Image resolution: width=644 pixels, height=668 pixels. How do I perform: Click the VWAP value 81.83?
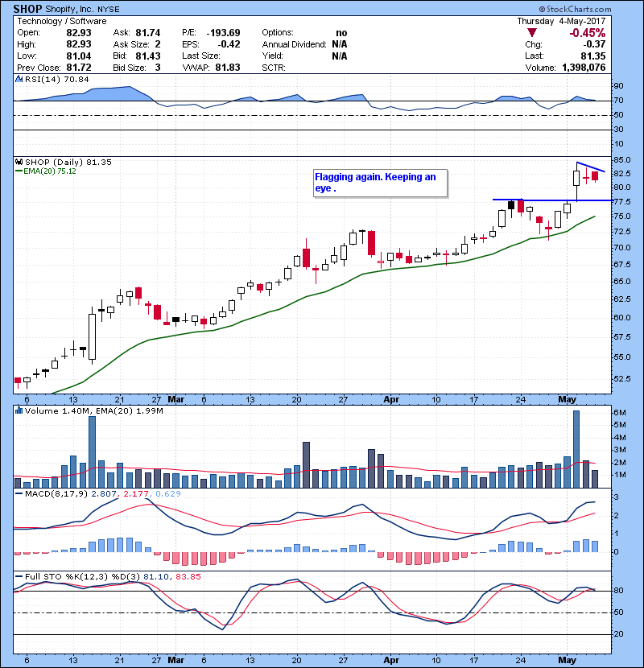click(228, 68)
